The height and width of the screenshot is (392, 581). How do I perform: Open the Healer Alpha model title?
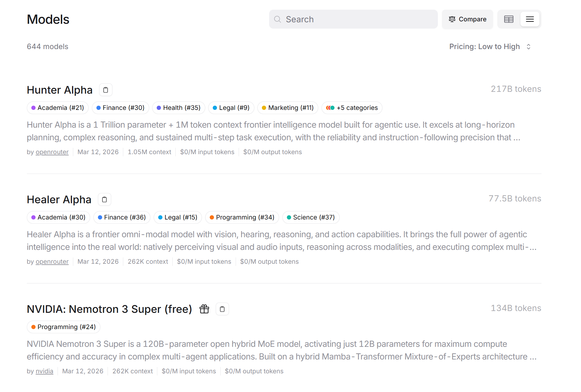tap(59, 199)
